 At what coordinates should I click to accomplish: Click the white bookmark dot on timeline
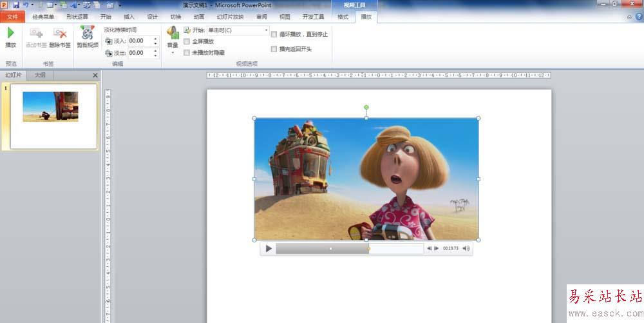point(330,248)
